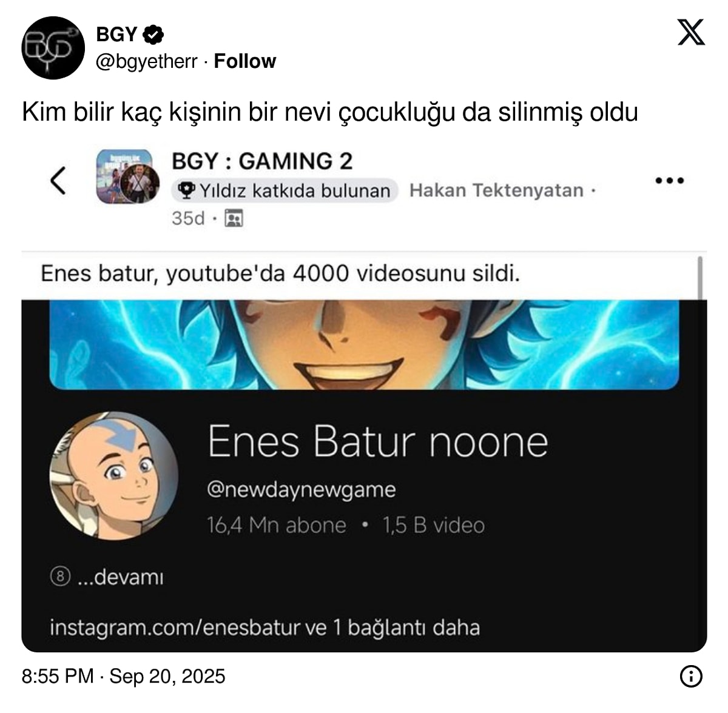Open Hakan Tektenyatan's profile
The width and height of the screenshot is (728, 713).
click(496, 190)
